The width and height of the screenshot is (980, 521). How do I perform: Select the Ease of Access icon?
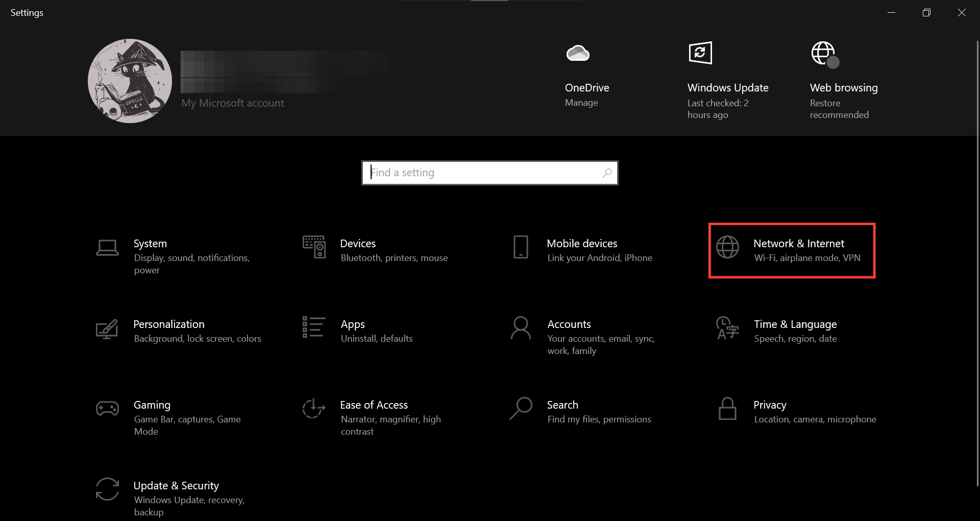pos(314,409)
